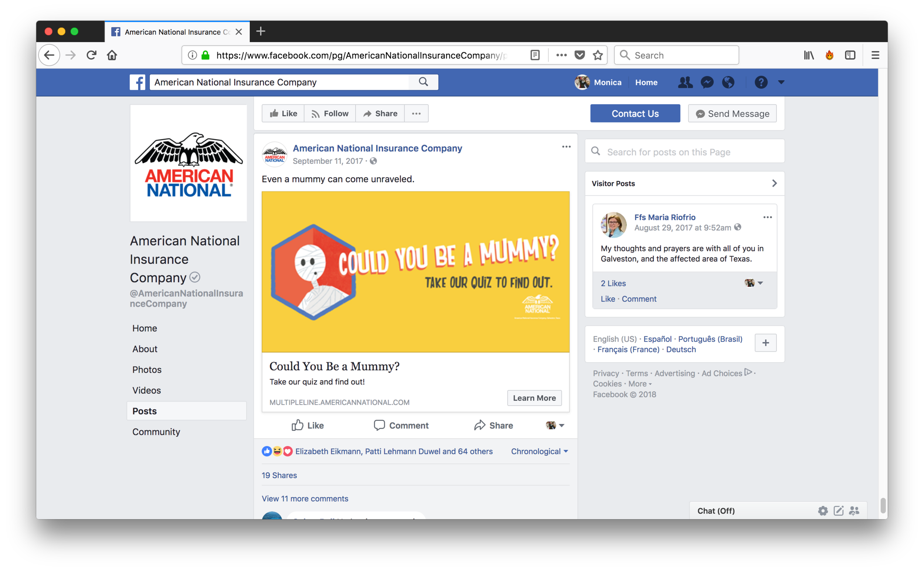Switch language to Español
Viewport: 924px width, 571px height.
tap(657, 339)
